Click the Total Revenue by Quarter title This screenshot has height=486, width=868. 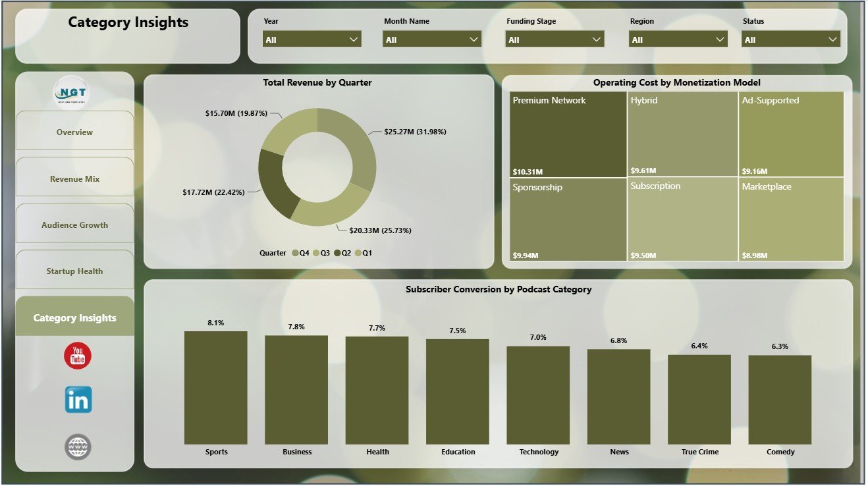click(317, 82)
